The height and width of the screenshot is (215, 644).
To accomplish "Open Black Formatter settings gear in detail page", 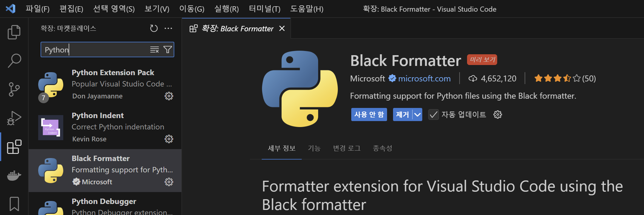I will (x=497, y=115).
